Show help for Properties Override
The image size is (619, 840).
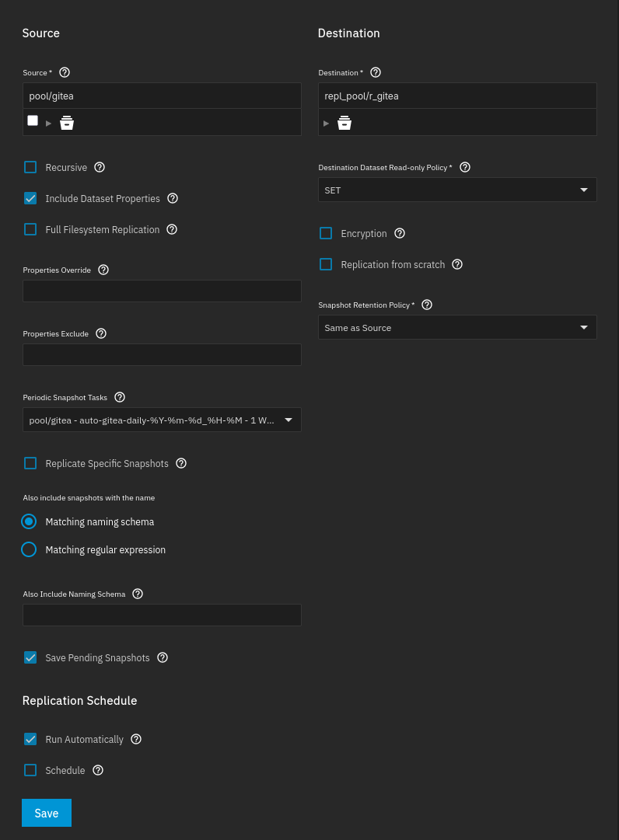[103, 270]
